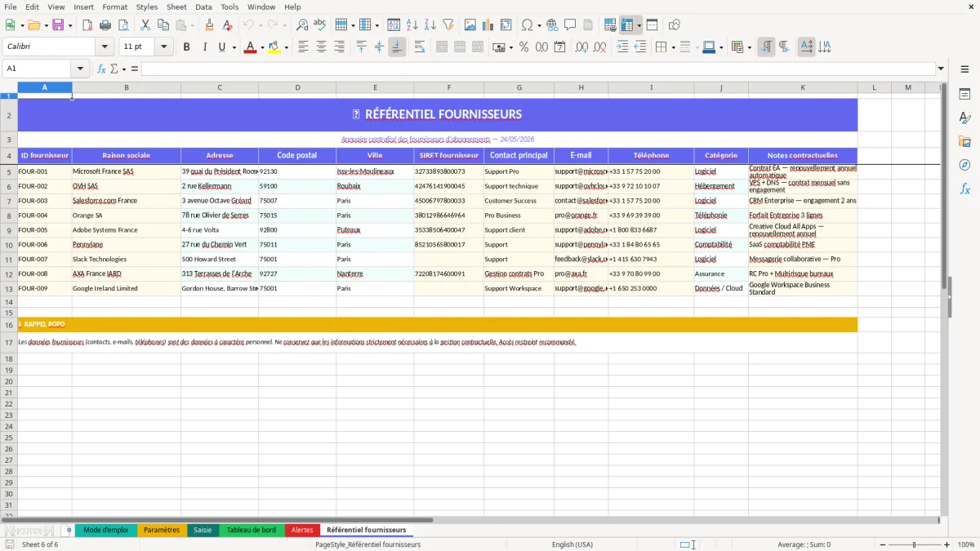Open Find & Replace icon
Viewport: 980px width, 551px height.
302,25
